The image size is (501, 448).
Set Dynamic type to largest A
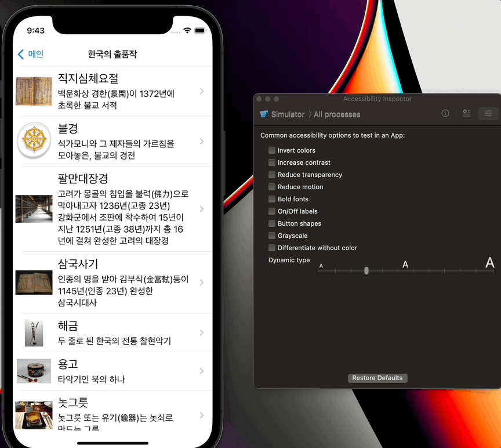pos(490,262)
